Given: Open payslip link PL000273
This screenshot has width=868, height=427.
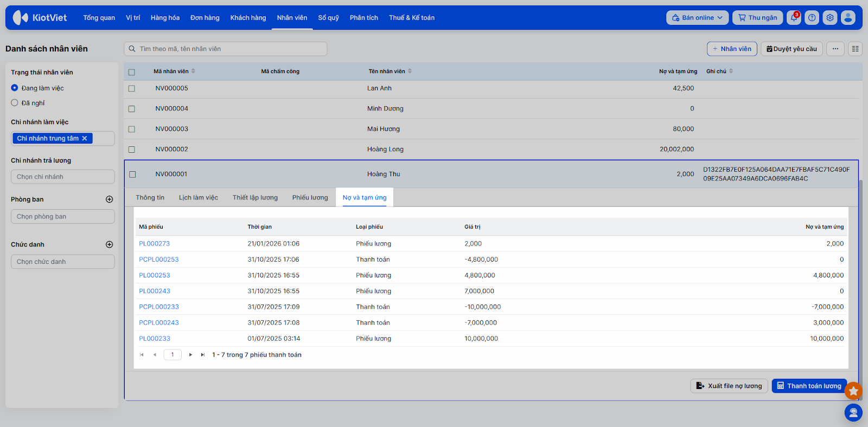Looking at the screenshot, I should [x=155, y=244].
